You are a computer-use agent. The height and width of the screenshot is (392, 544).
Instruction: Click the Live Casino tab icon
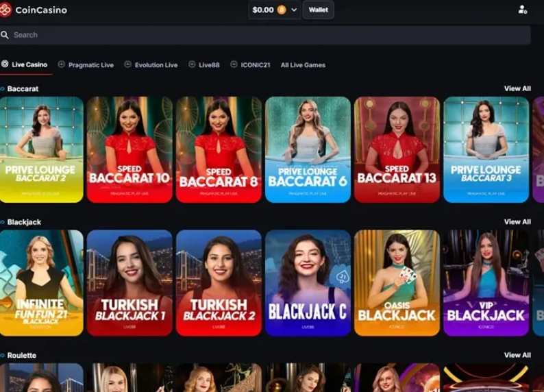coord(5,64)
